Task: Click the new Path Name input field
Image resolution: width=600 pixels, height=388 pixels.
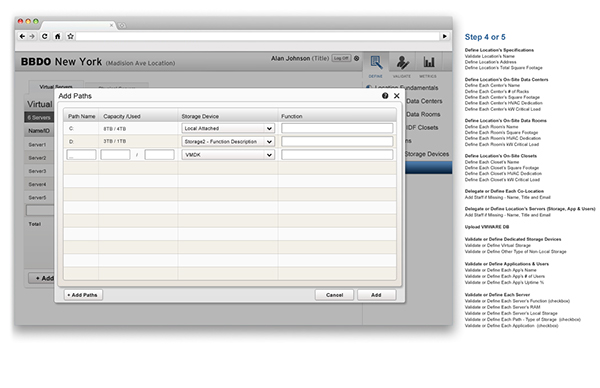Action: (82, 155)
